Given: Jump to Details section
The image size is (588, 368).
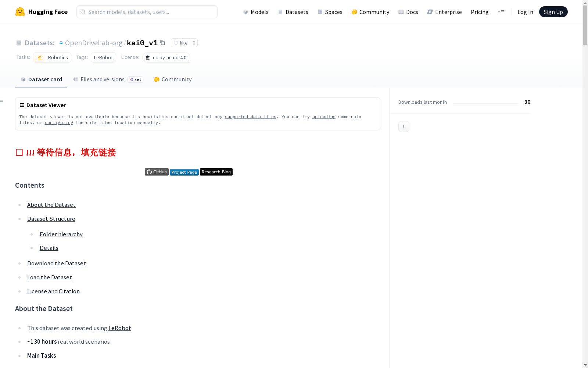Looking at the screenshot, I should click(49, 248).
